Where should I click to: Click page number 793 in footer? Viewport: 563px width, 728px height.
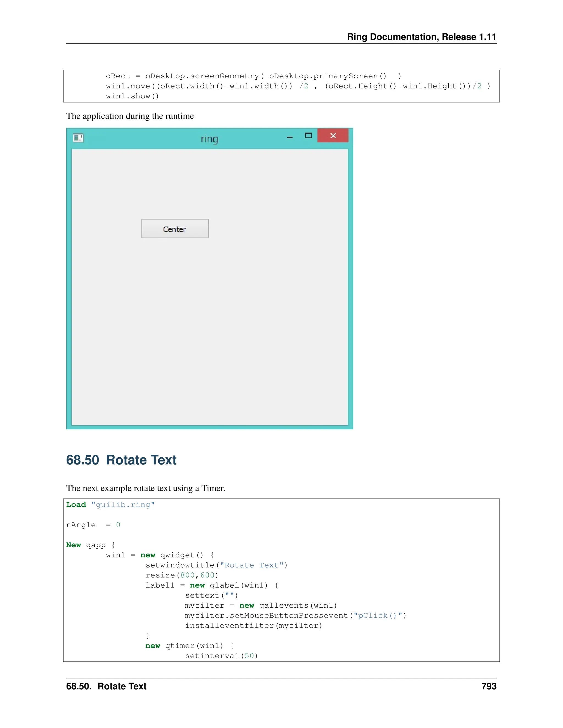(489, 686)
